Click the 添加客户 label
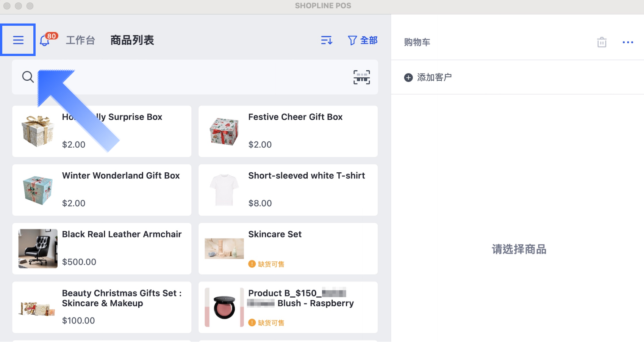Screen dimensions: 644x342 coord(434,77)
